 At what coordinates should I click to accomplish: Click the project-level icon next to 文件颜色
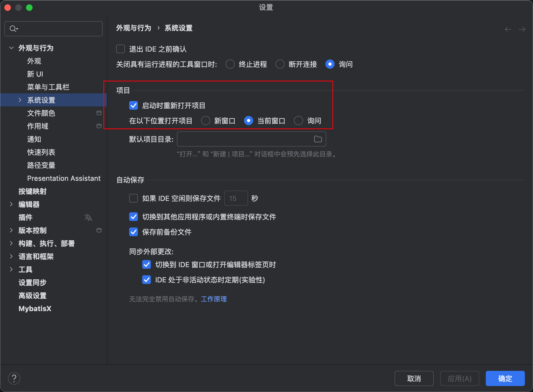99,113
